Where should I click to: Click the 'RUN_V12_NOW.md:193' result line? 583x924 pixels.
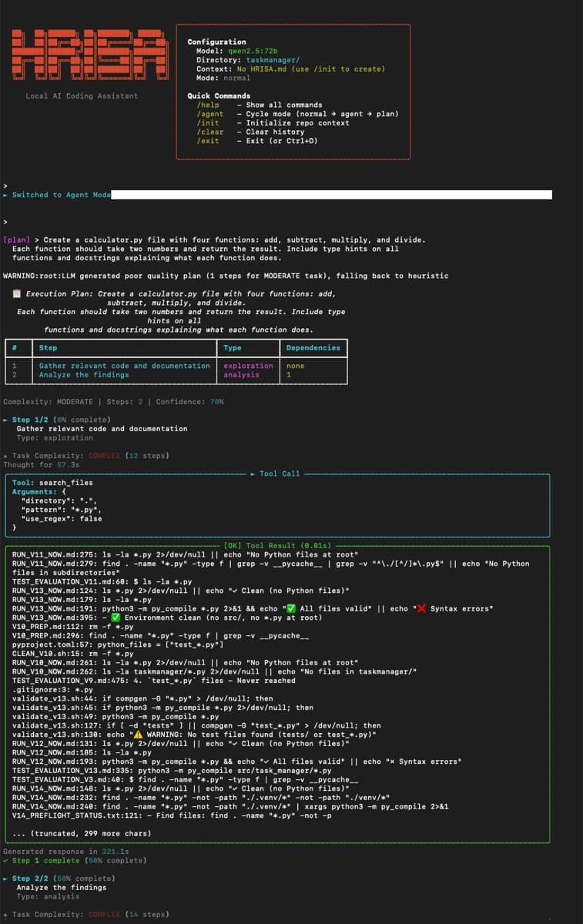tap(237, 761)
